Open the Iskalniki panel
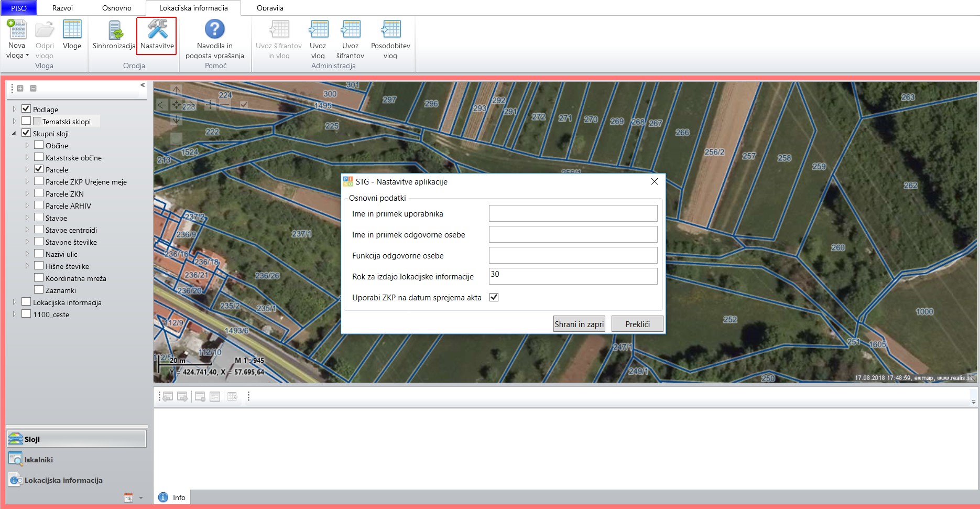The height and width of the screenshot is (509, 980). pos(39,460)
